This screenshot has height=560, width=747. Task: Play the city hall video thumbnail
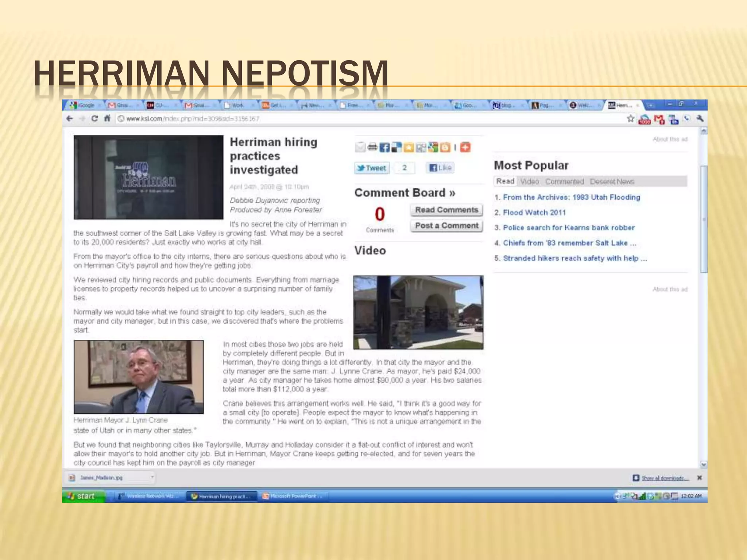[x=418, y=312]
